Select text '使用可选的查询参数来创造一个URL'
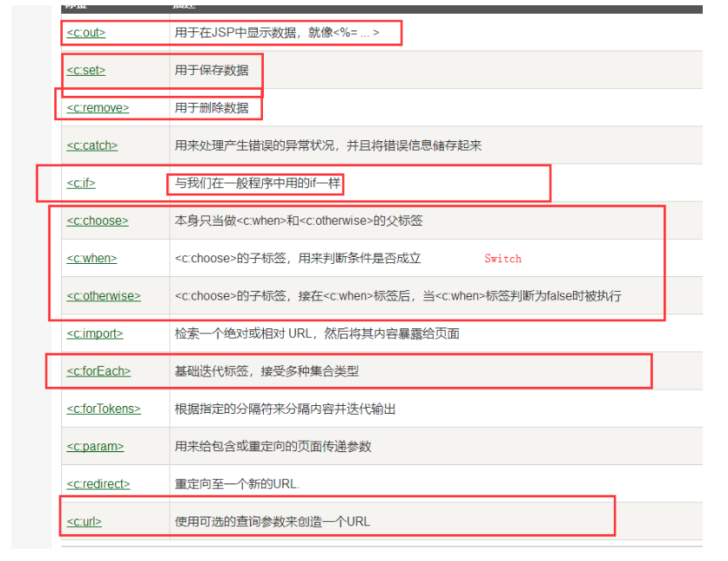728x561 pixels. pyautogui.click(x=273, y=522)
